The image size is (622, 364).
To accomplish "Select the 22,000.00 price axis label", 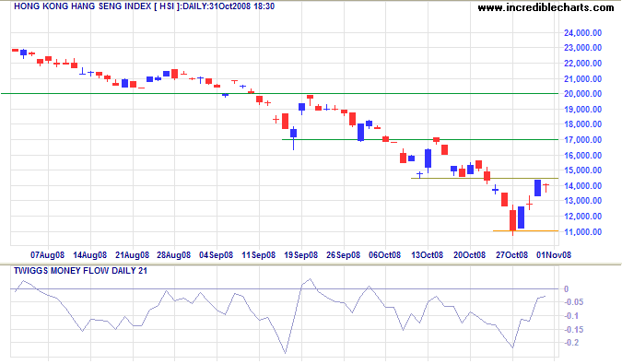I will click(582, 64).
